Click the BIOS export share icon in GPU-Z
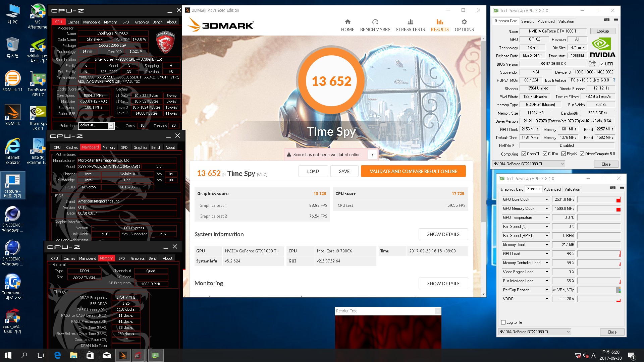The image size is (644, 362). click(x=592, y=64)
